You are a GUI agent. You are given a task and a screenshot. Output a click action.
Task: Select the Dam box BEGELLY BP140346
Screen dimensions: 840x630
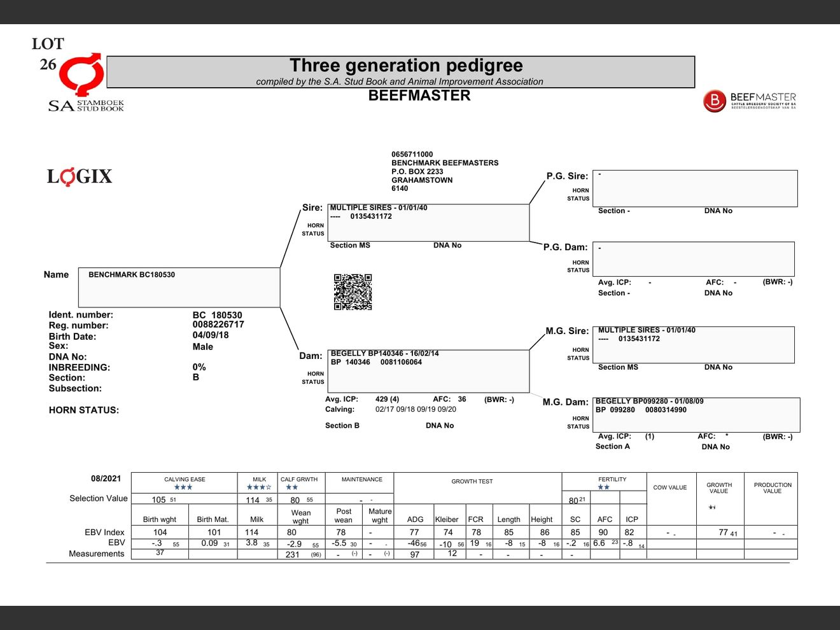pos(429,371)
